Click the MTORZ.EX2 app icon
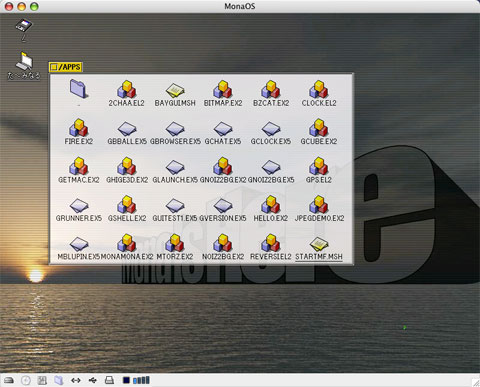Image resolution: width=480 pixels, height=387 pixels. point(175,243)
